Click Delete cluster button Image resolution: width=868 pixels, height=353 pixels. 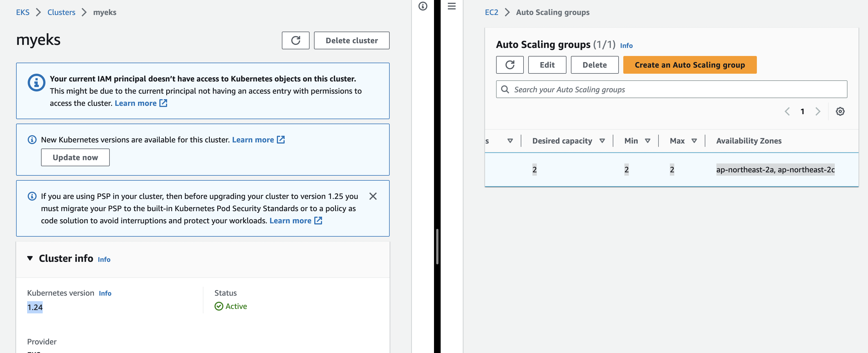coord(352,40)
